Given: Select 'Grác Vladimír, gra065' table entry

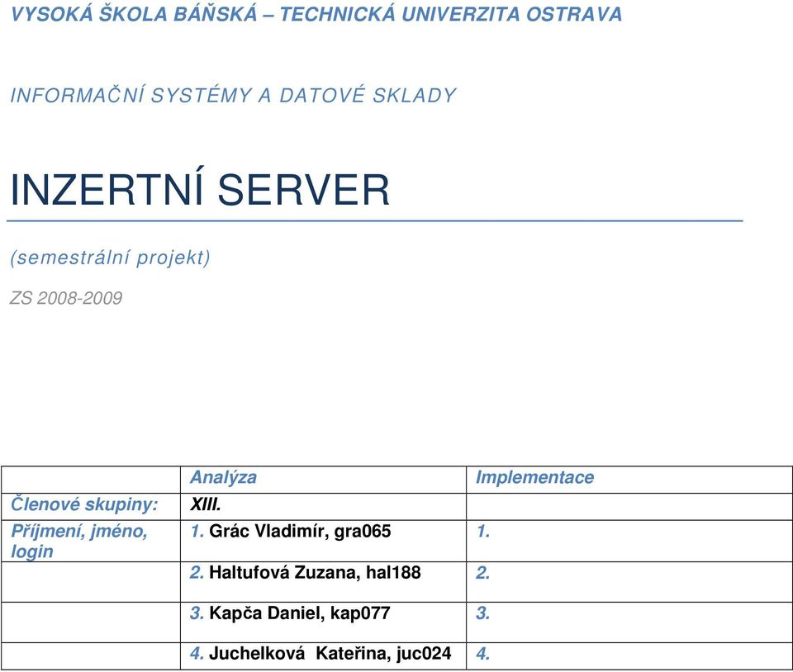Looking at the screenshot, I should point(300,531).
